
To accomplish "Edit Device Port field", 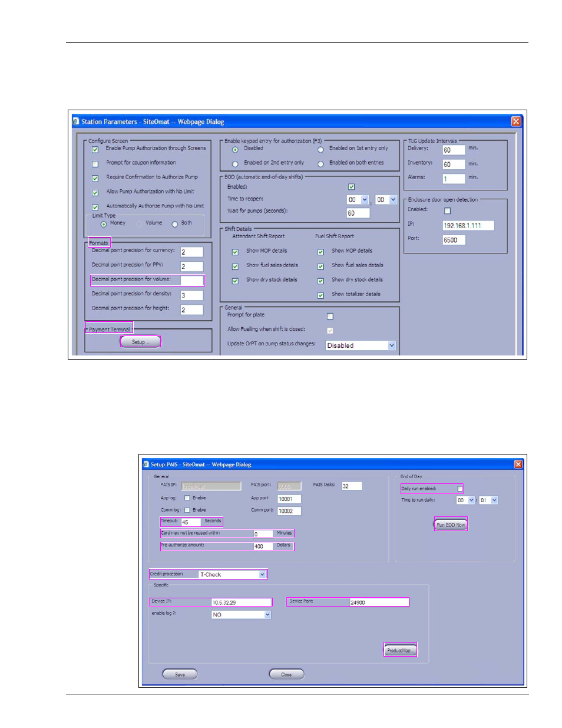I will [379, 602].
